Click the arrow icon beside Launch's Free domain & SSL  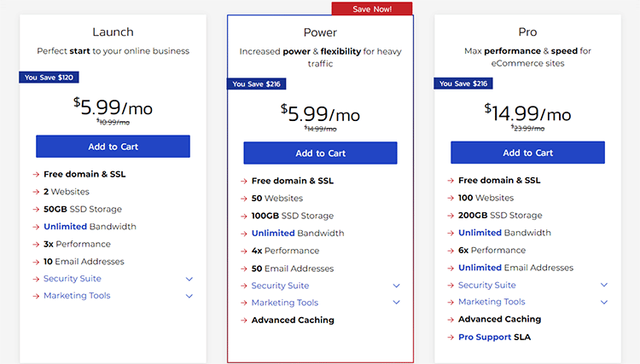click(36, 175)
